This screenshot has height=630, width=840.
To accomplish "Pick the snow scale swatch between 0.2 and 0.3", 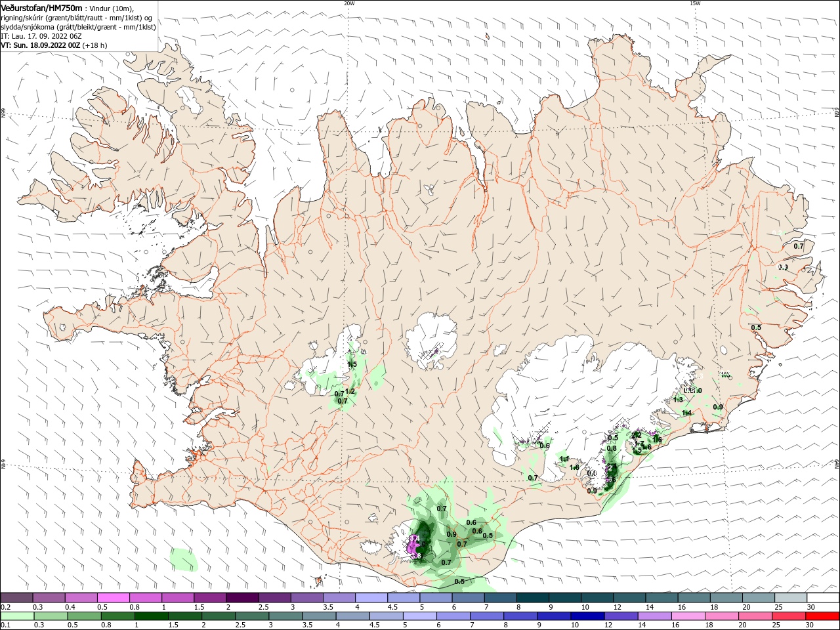I will coord(16,597).
